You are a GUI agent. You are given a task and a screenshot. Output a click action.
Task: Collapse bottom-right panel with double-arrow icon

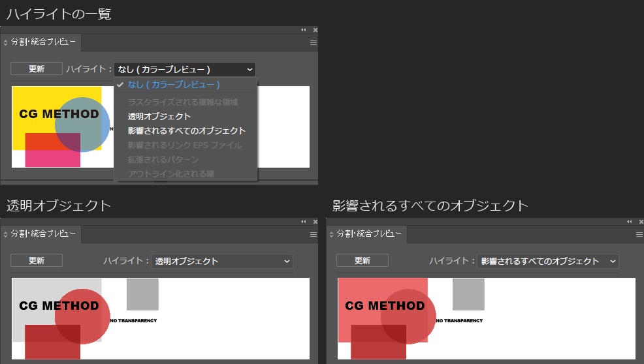point(629,222)
